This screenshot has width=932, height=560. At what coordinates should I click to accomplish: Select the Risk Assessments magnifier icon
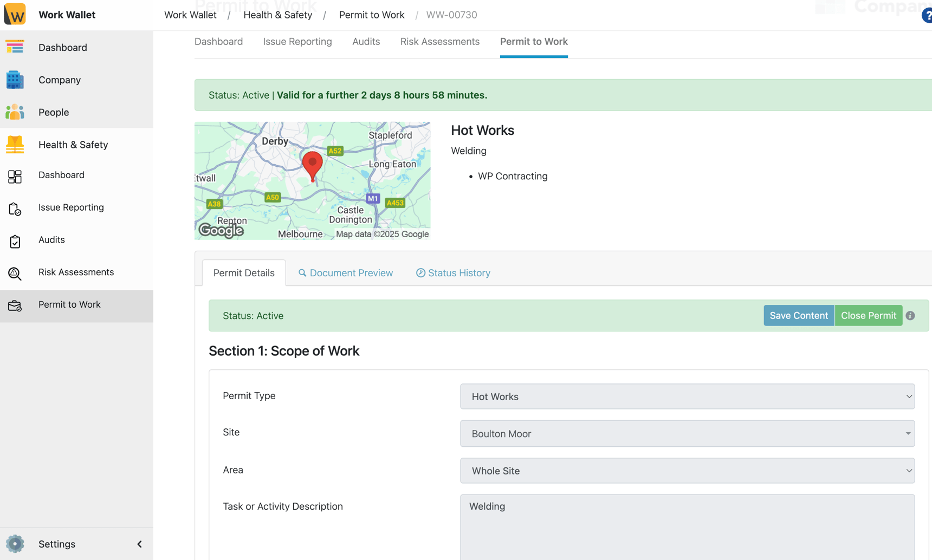click(15, 272)
